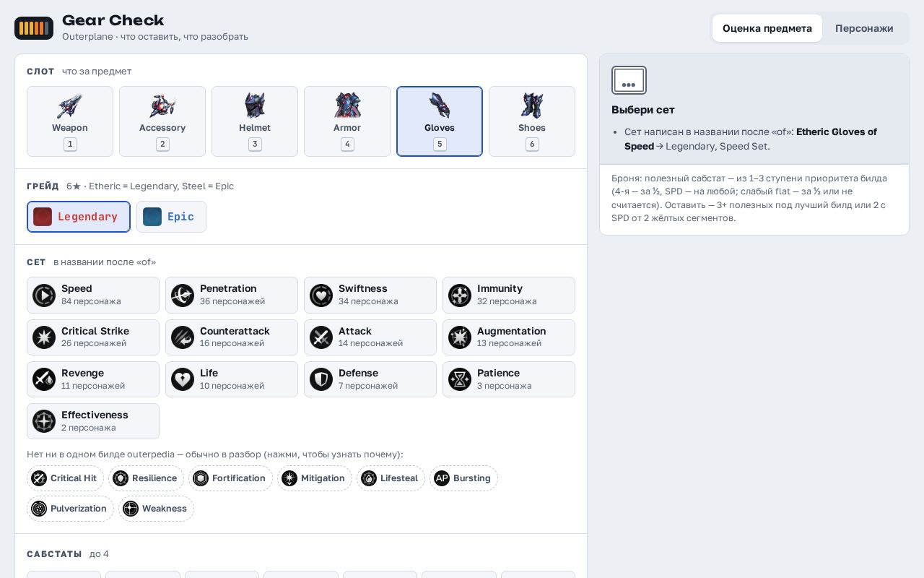Open the Персонажи tab
Screen dimensions: 924x578
coord(864,28)
